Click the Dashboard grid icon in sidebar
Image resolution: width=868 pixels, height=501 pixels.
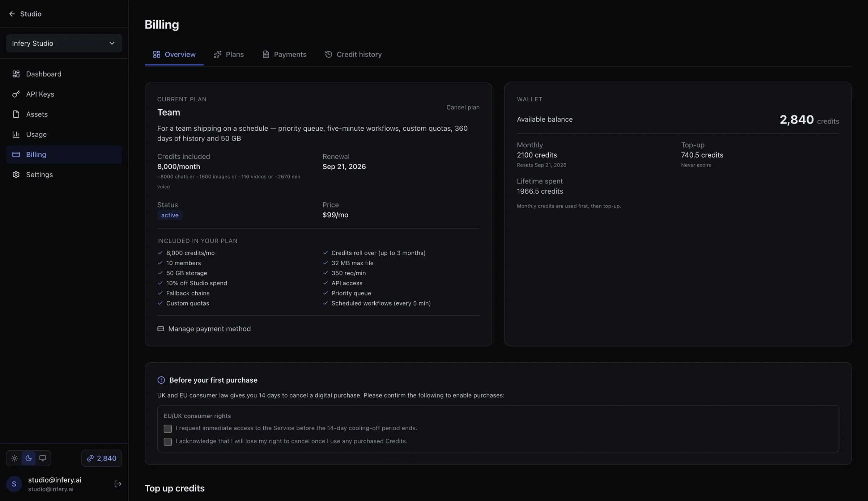[16, 74]
